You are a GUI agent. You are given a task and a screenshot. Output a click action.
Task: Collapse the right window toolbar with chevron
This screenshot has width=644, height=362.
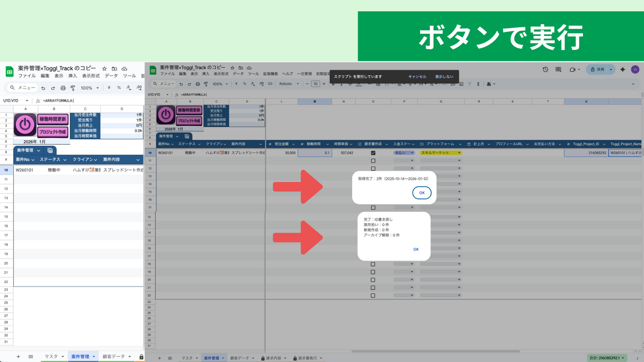pos(633,84)
